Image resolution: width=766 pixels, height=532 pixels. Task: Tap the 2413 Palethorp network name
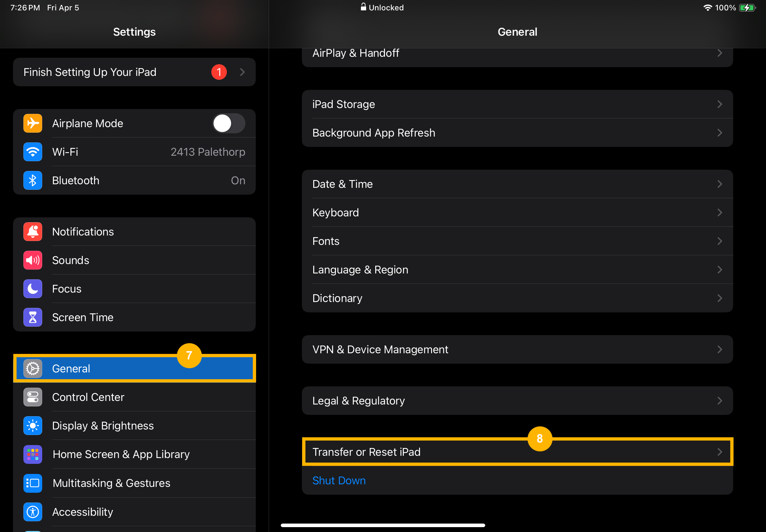point(208,152)
